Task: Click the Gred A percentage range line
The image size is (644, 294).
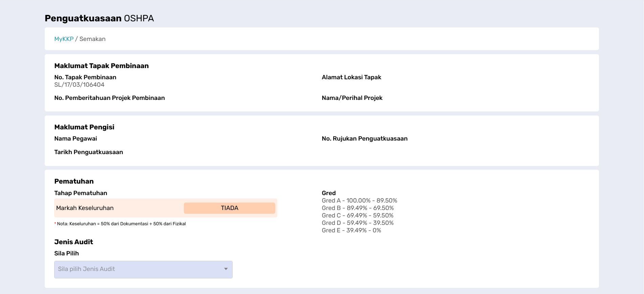Action: [360, 201]
